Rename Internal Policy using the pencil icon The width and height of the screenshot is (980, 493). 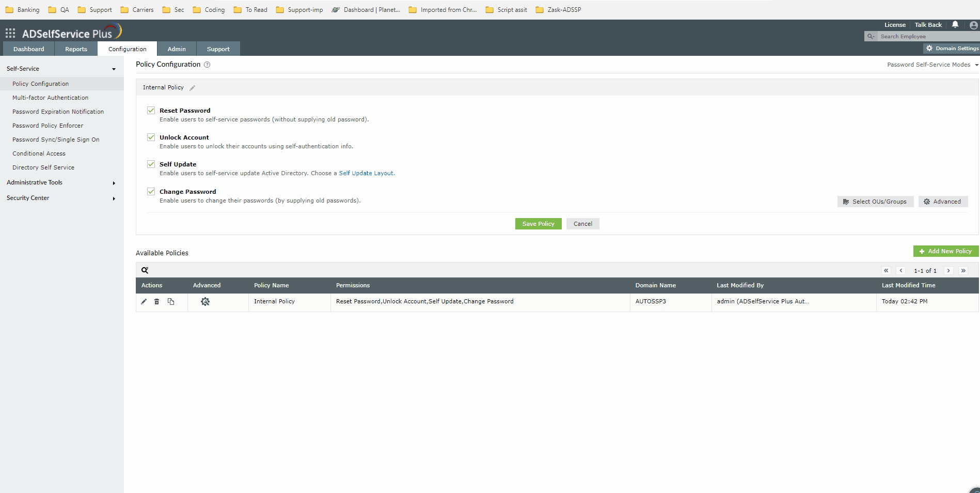(x=192, y=87)
